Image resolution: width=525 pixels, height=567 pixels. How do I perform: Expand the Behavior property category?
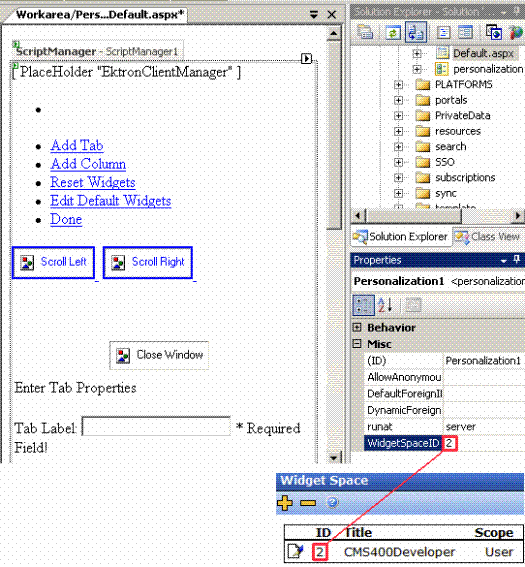pyautogui.click(x=357, y=328)
